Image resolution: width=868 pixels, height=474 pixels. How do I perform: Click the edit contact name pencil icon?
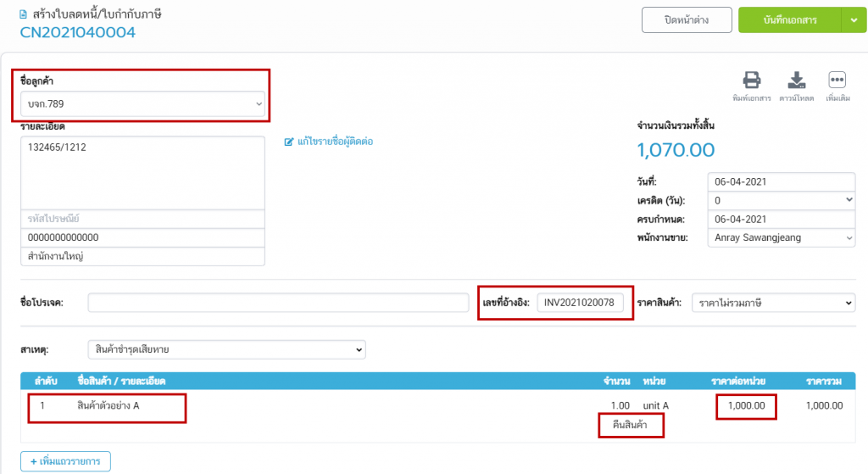(x=289, y=142)
